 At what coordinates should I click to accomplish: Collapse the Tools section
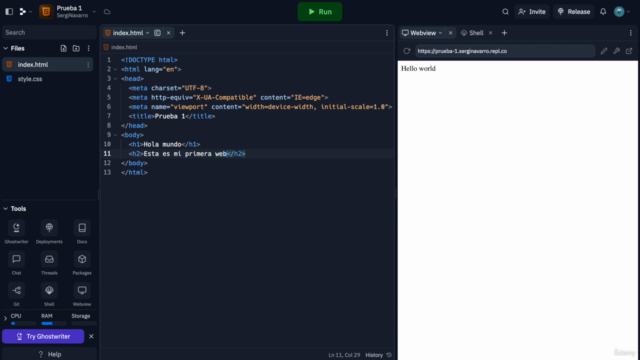click(x=5, y=209)
